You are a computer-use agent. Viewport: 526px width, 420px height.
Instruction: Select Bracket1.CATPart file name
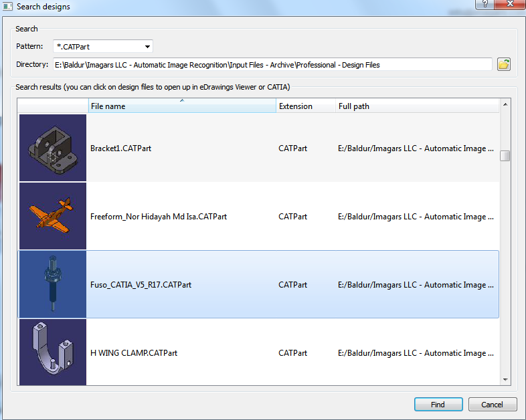pos(121,148)
